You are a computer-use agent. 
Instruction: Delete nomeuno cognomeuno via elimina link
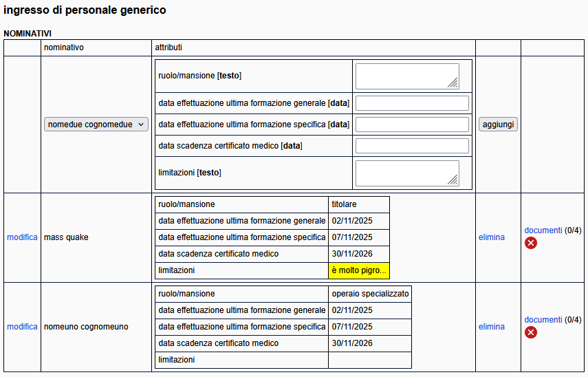click(x=491, y=327)
